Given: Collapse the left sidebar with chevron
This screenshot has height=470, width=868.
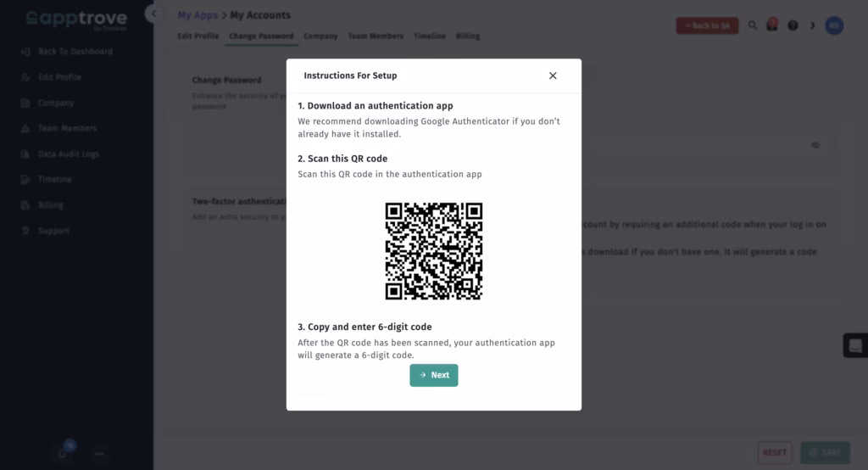Looking at the screenshot, I should 153,14.
